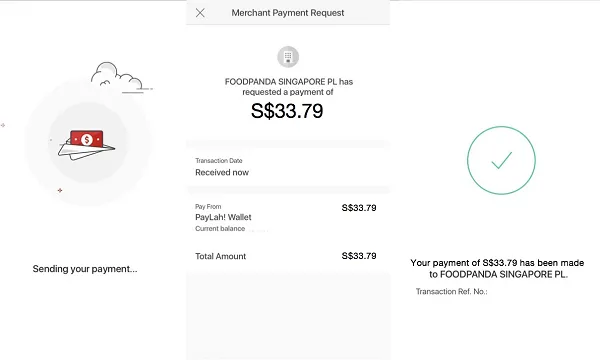Click the Pay From label

[x=208, y=207]
